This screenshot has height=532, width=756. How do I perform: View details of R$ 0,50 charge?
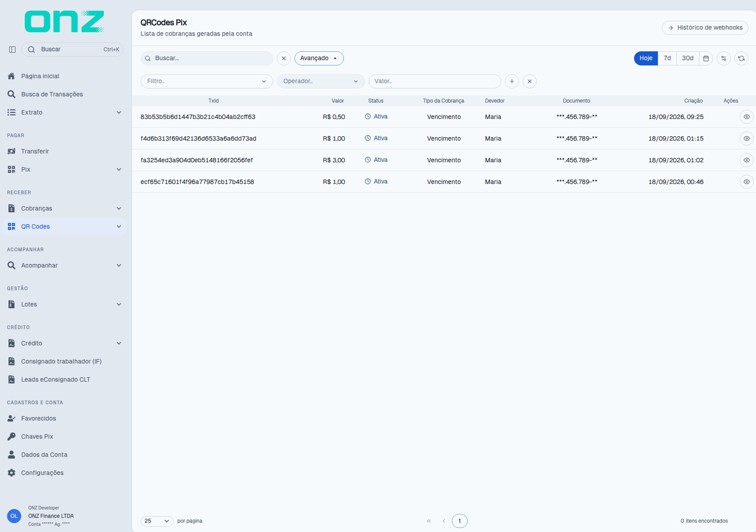click(x=747, y=117)
